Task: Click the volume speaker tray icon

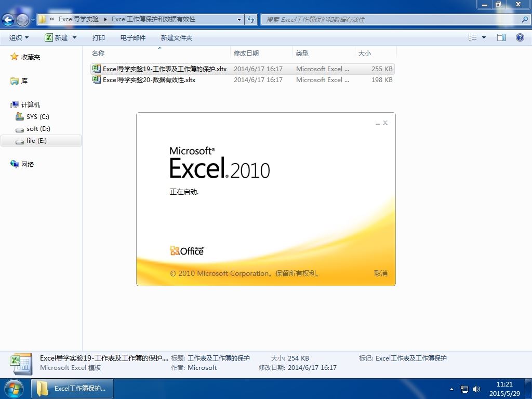Action: coord(477,389)
